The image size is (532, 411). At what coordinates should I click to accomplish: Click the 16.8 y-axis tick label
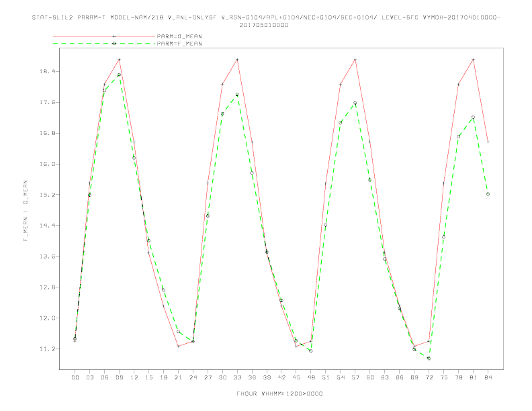[46, 133]
